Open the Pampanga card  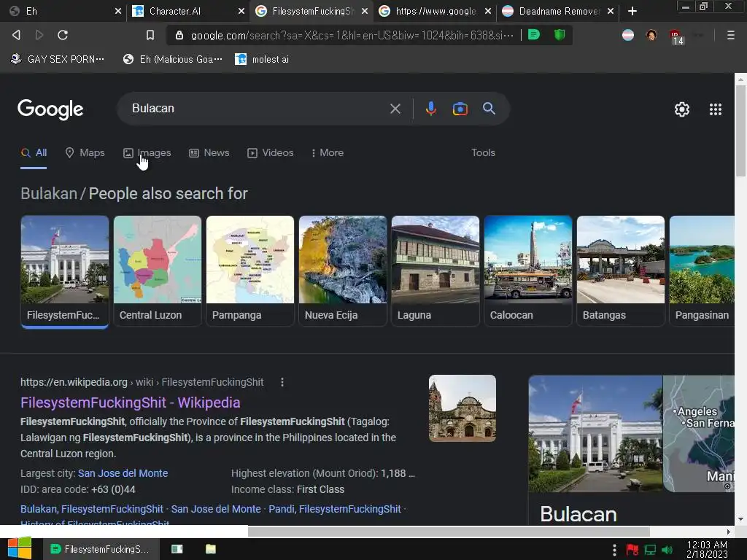pyautogui.click(x=250, y=271)
